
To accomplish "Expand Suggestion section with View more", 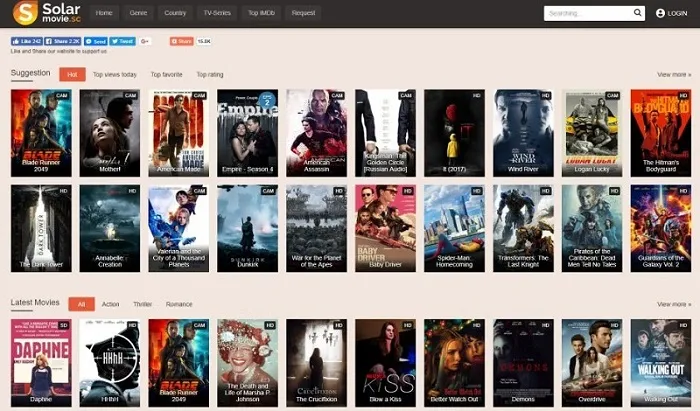I will click(x=673, y=74).
